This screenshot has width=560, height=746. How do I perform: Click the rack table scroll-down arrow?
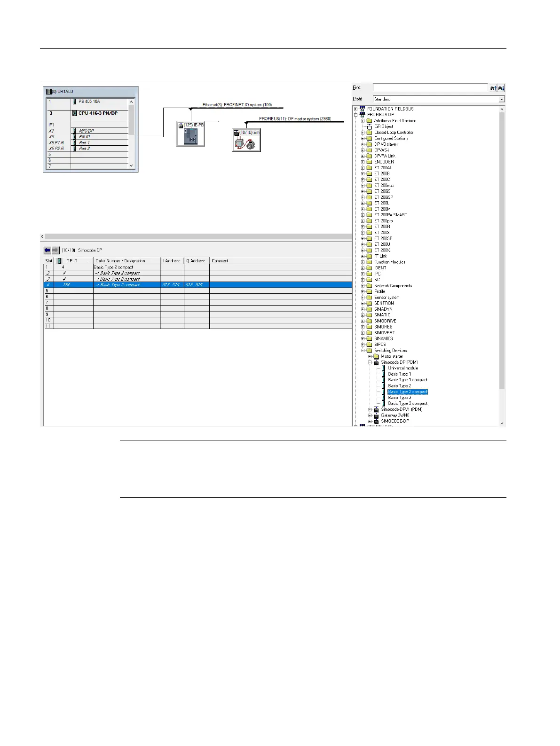coord(131,166)
